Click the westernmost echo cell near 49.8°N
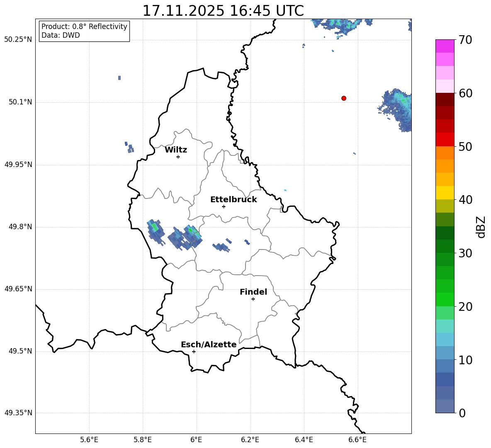Viewport: 491px width, 448px height. coord(156,232)
